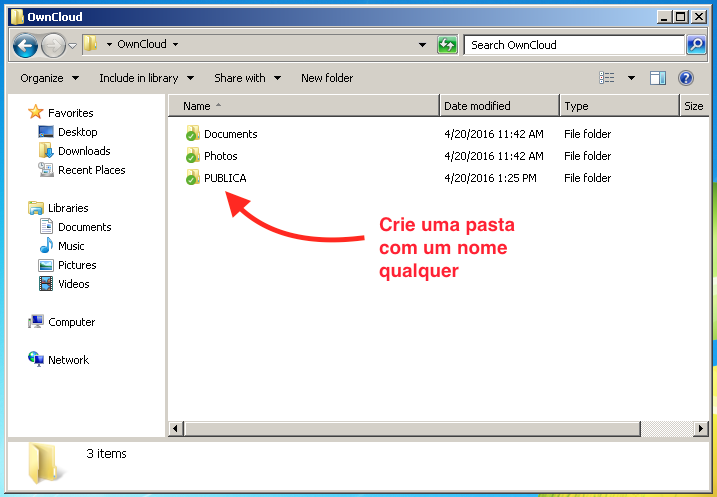Select Network in navigation pane

pos(69,360)
